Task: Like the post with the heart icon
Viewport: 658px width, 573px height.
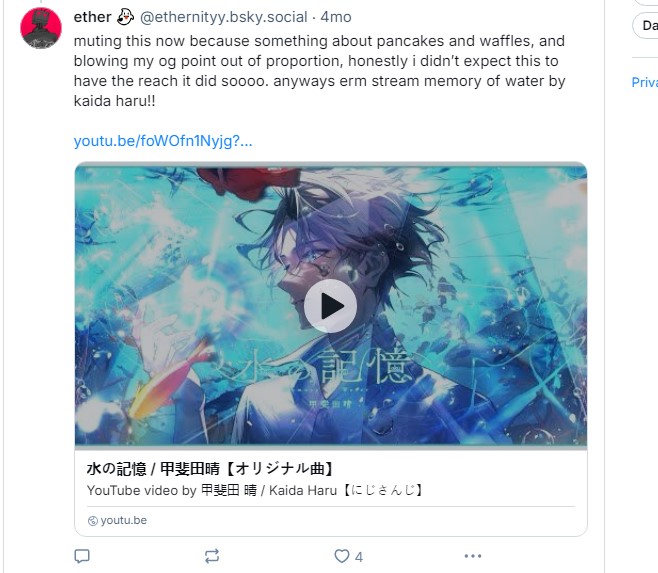Action: pos(342,556)
